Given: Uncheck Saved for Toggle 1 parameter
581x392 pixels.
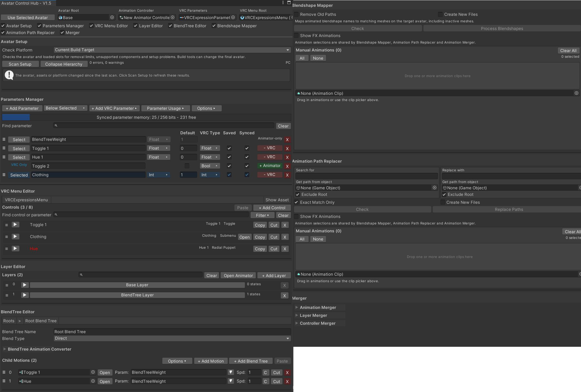Looking at the screenshot, I should tap(229, 148).
